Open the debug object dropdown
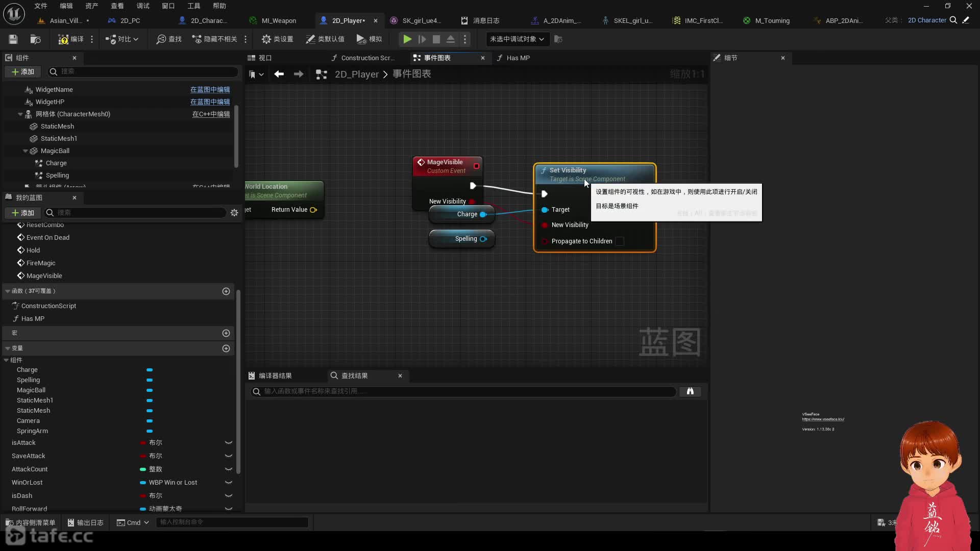 coord(518,39)
